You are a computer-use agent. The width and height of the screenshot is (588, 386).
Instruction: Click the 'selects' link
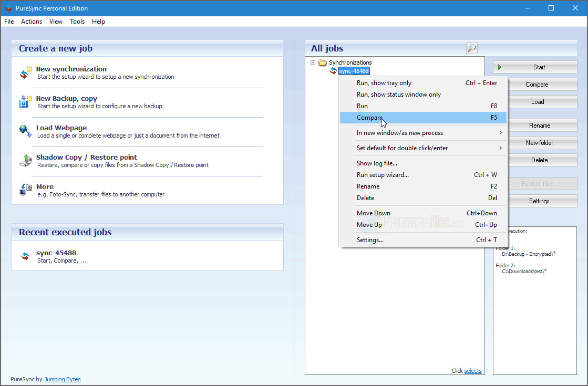(x=473, y=371)
